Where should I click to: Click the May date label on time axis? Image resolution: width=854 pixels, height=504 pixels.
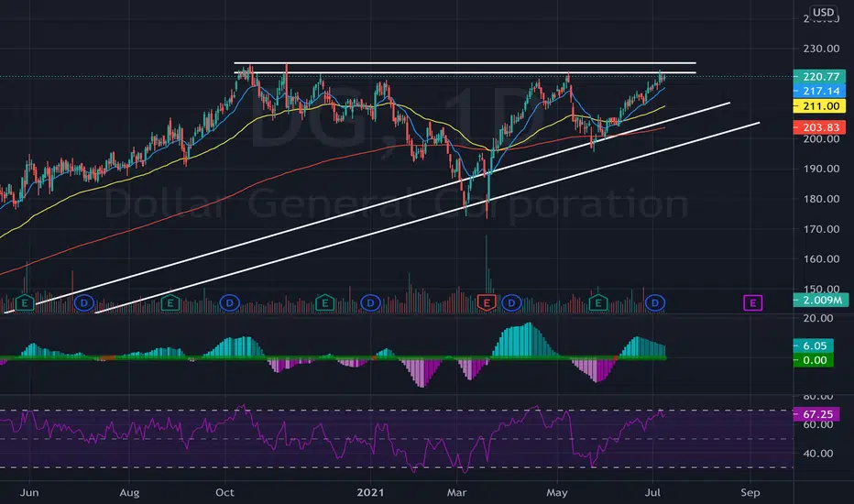556,493
